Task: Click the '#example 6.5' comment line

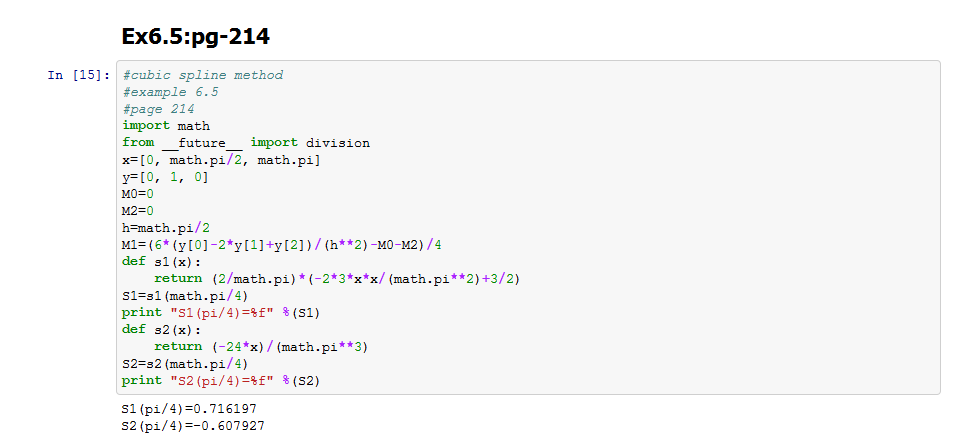Action: [x=170, y=92]
